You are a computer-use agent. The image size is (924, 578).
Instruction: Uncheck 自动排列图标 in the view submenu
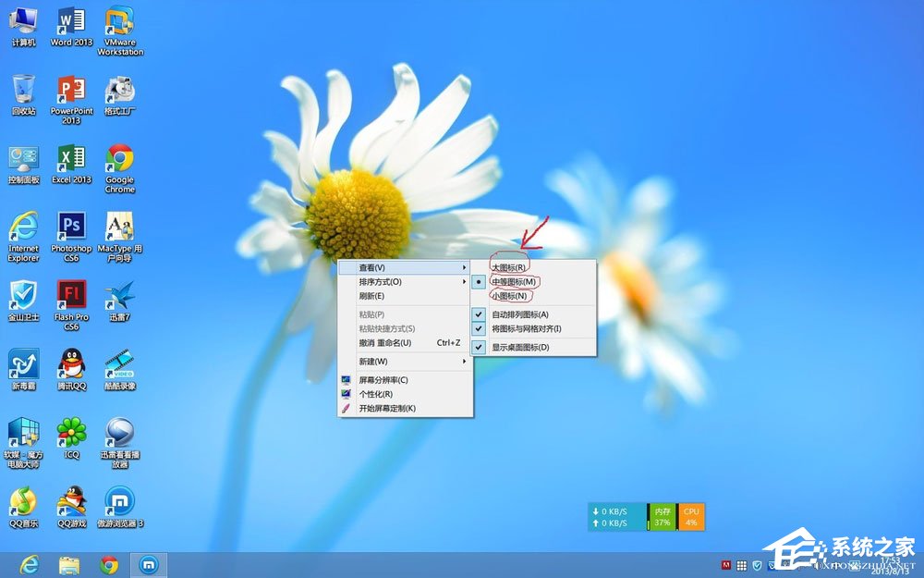tap(519, 314)
